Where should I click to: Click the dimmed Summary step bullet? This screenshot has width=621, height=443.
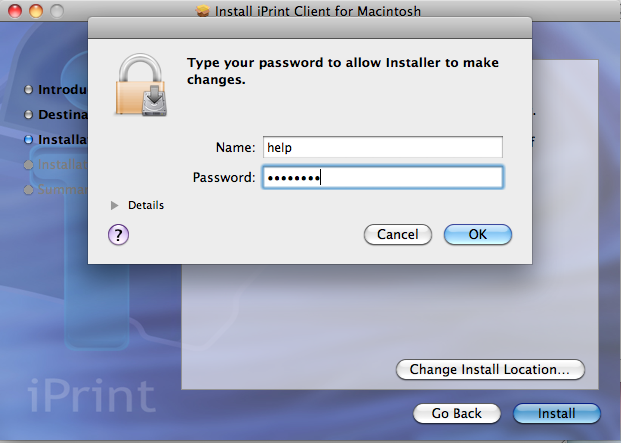(29, 189)
